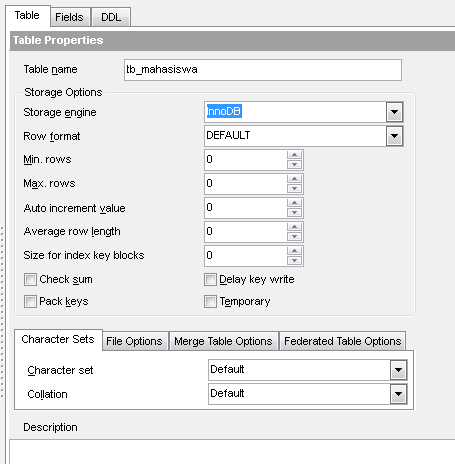
Task: Select the Character Sets tab
Action: (58, 339)
